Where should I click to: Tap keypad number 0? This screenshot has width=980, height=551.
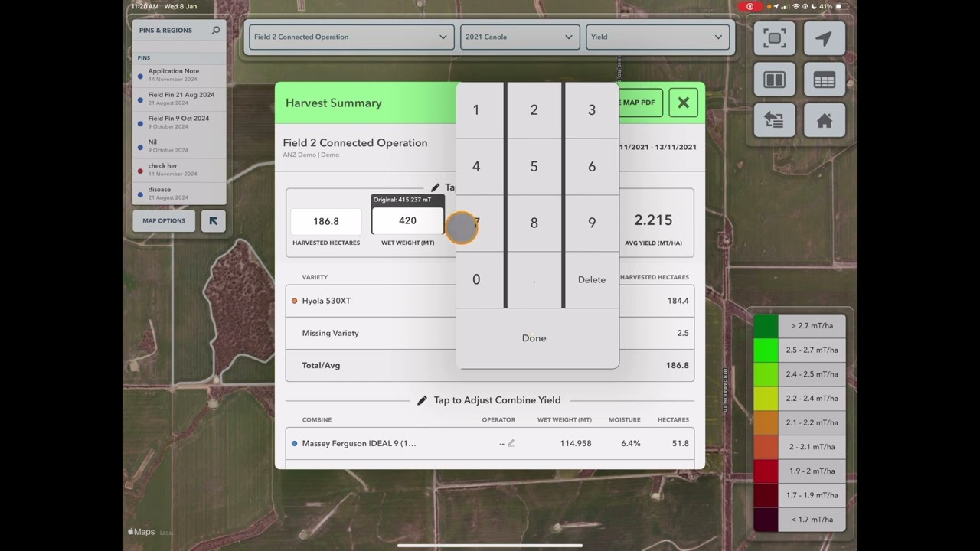coord(476,280)
